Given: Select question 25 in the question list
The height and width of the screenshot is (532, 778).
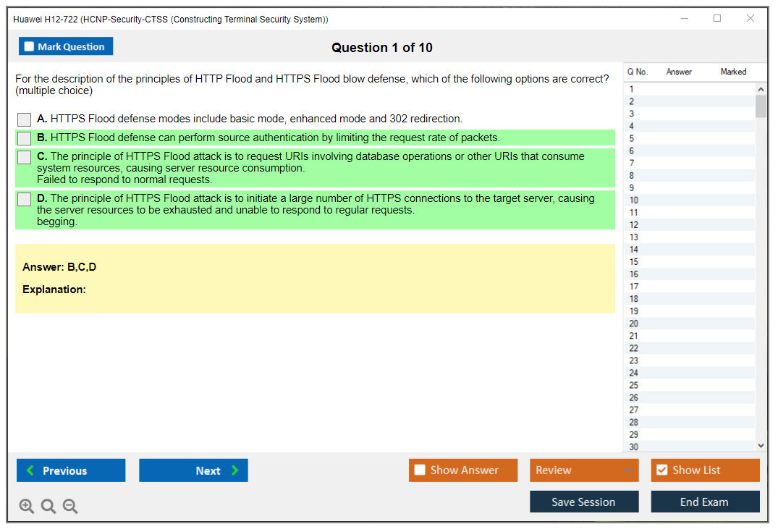Looking at the screenshot, I should coord(634,385).
